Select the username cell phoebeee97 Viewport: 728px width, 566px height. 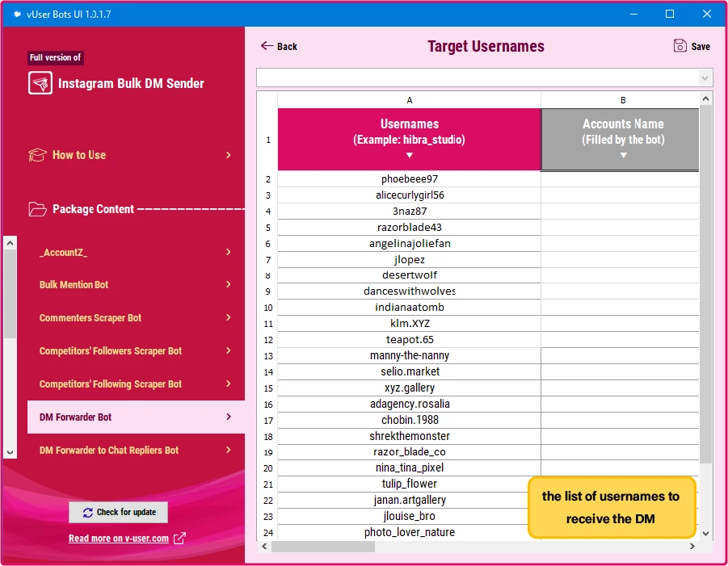coord(409,179)
